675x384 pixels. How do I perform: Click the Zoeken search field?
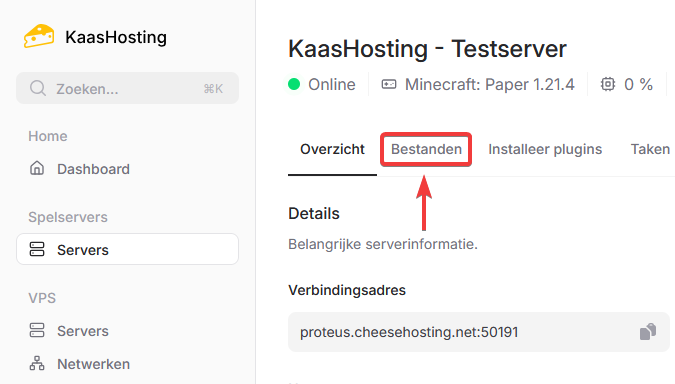(x=127, y=88)
